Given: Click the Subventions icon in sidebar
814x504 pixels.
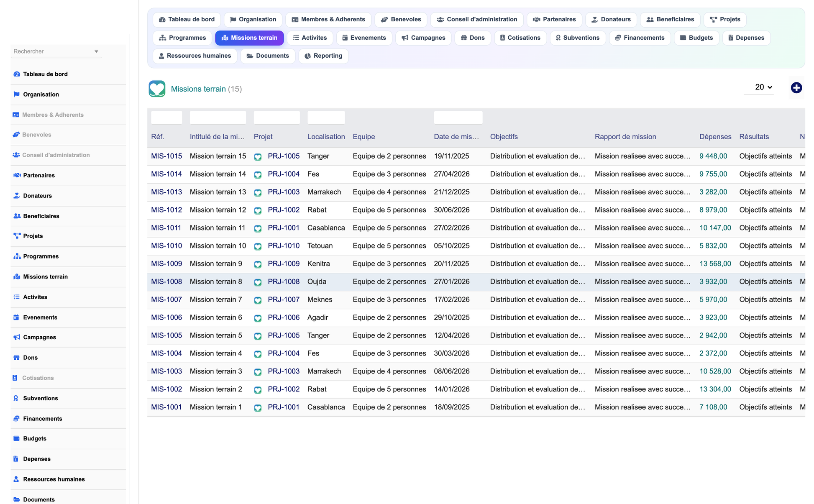Looking at the screenshot, I should 17,398.
